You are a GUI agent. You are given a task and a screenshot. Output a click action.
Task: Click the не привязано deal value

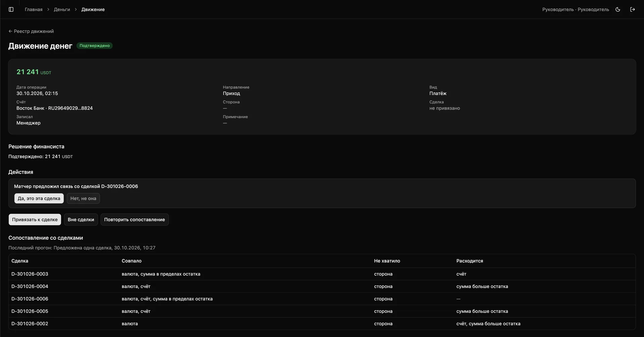(x=445, y=108)
